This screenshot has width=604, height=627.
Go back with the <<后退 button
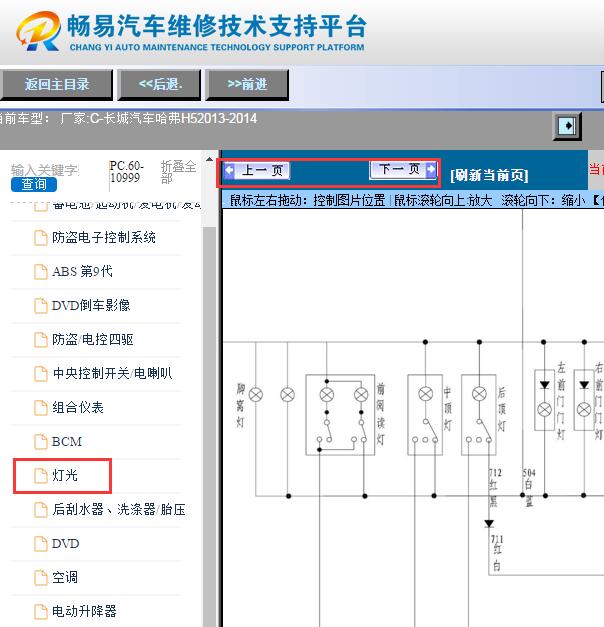coord(159,84)
